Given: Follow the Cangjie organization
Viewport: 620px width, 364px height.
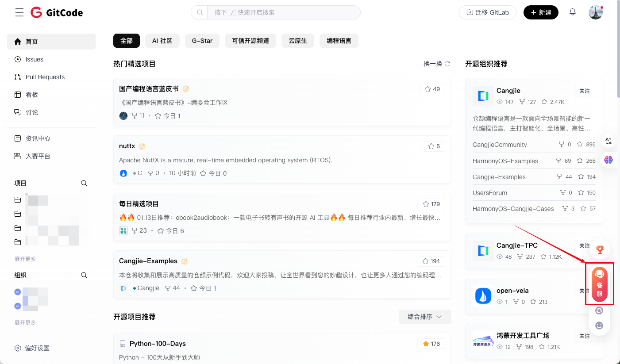Looking at the screenshot, I should [x=584, y=91].
